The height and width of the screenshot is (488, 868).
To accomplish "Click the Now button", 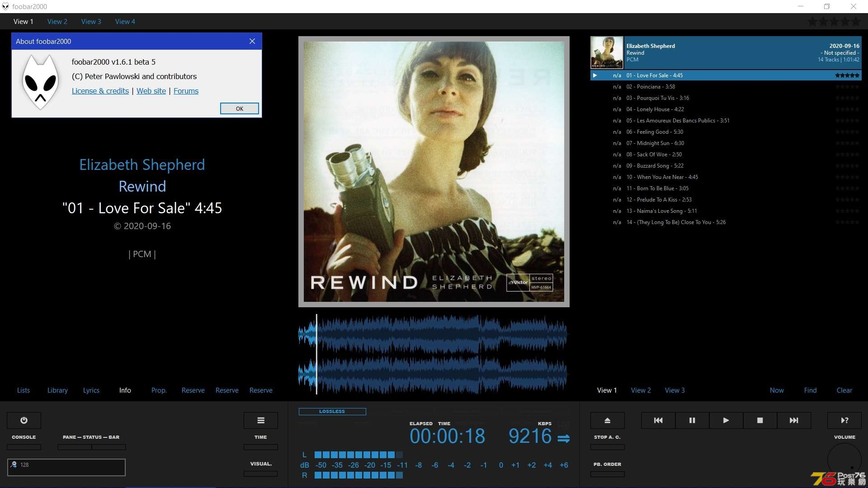I will pyautogui.click(x=777, y=390).
